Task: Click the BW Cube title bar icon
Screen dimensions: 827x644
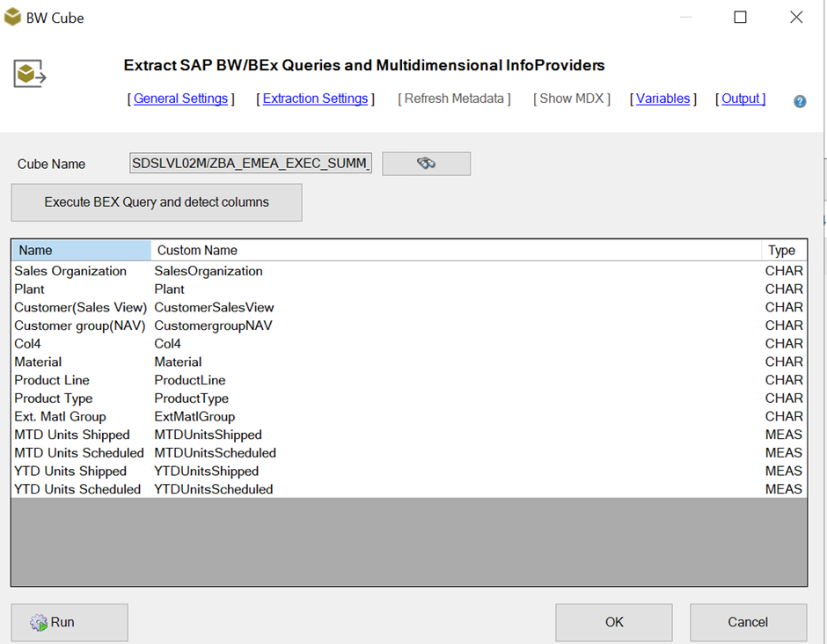Action: [12, 17]
